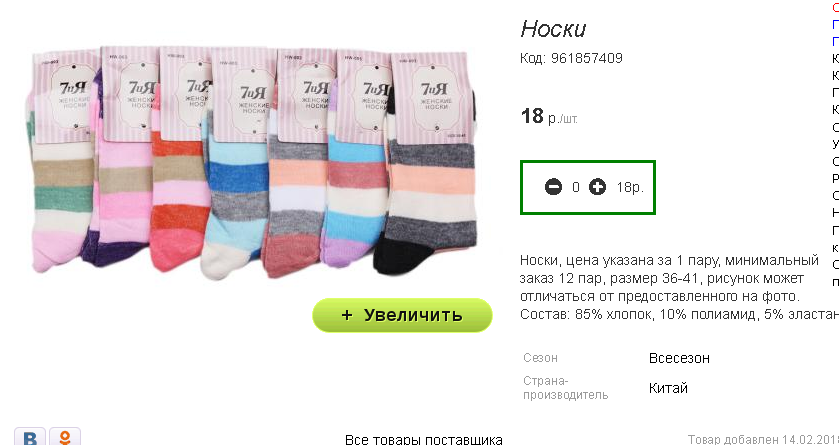Image resolution: width=839 pixels, height=445 pixels.
Task: Share the product on VK
Action: (29, 437)
